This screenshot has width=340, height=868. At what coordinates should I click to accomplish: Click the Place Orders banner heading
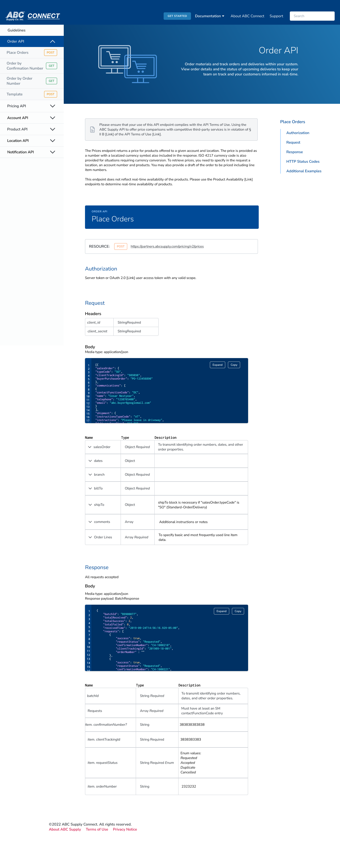[113, 219]
